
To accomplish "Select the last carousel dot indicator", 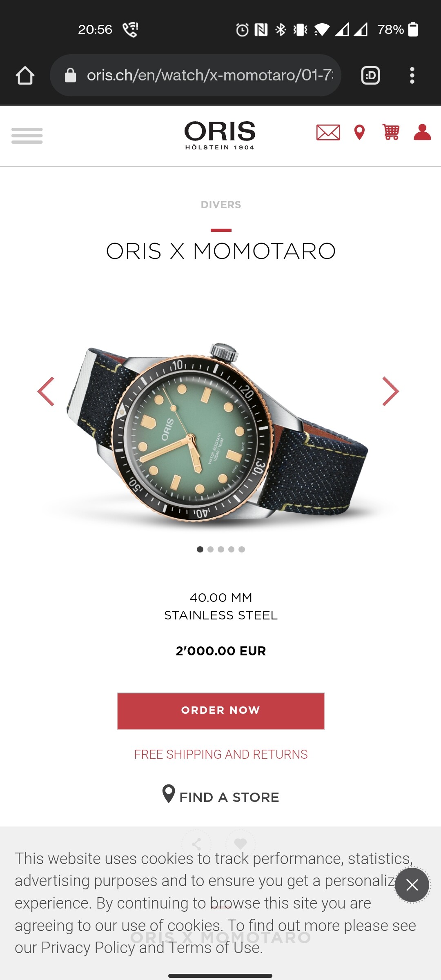I will pos(242,549).
